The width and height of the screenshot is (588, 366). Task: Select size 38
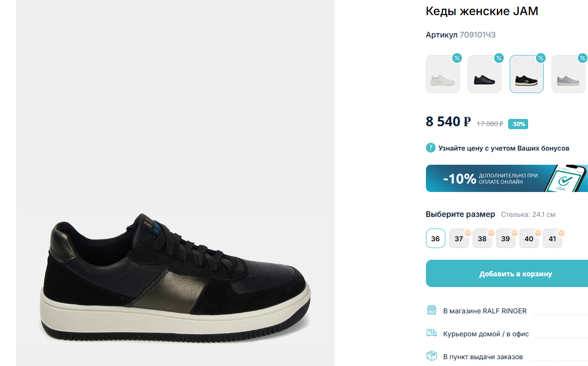coord(482,239)
